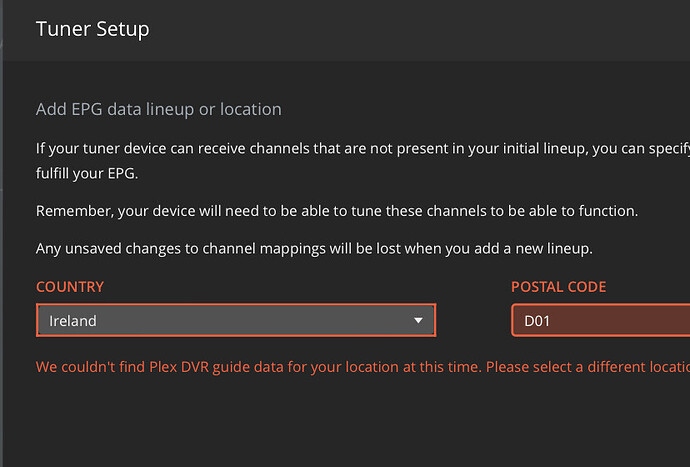
Task: Open the Country dropdown showing Ireland
Action: (x=235, y=321)
